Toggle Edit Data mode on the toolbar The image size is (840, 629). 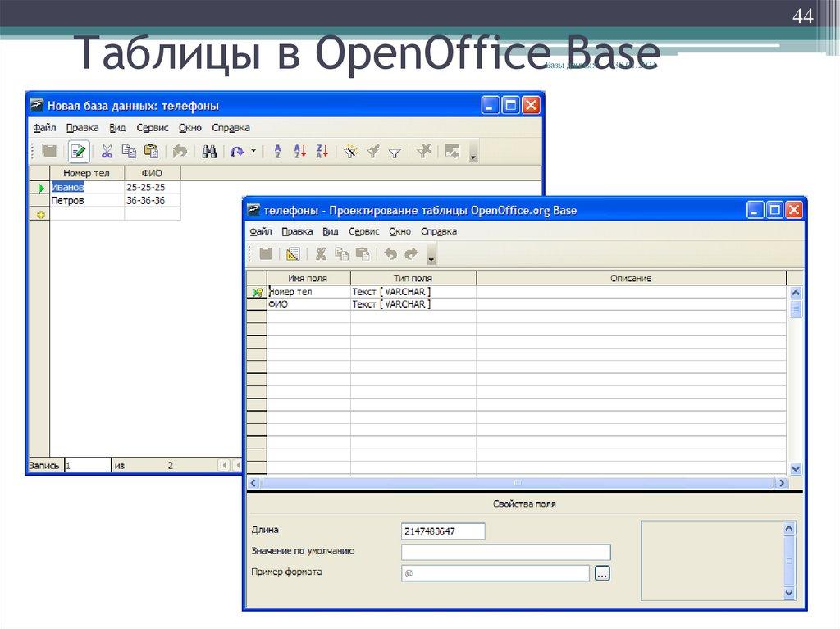tap(78, 152)
